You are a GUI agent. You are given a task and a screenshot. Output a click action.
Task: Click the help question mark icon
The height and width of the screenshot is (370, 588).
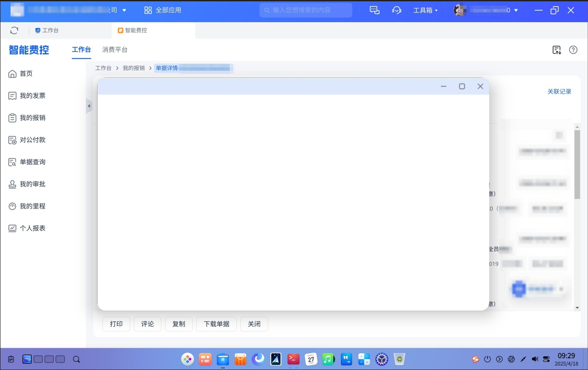coord(573,50)
